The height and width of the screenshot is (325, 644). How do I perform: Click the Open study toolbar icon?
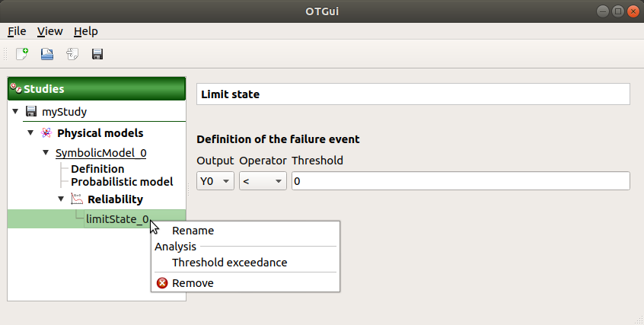click(x=47, y=54)
